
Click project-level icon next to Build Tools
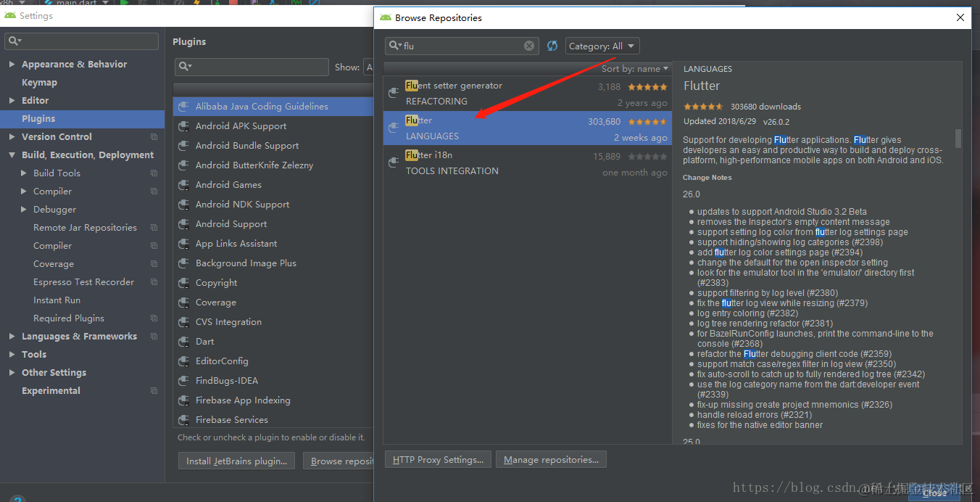point(154,173)
